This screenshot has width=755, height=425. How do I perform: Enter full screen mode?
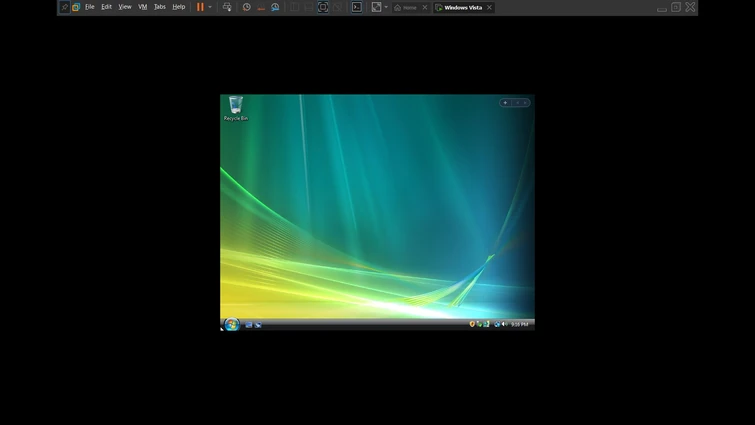tap(323, 7)
